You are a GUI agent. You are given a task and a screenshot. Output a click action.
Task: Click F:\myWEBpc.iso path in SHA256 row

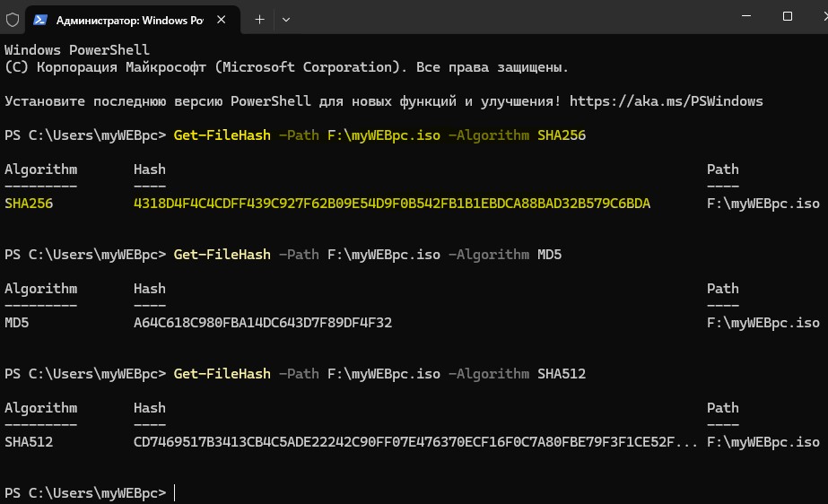(x=763, y=204)
